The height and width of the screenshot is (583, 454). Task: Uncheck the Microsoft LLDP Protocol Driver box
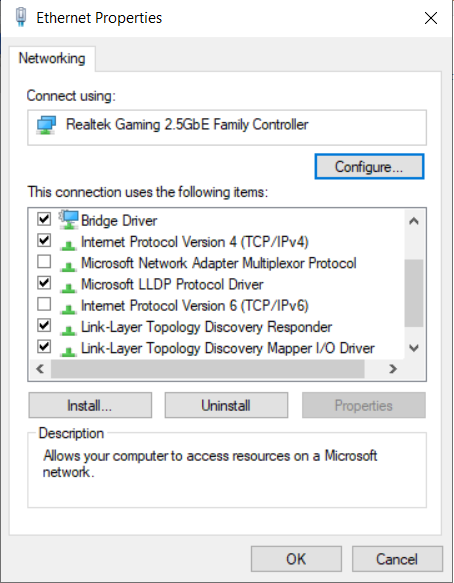[x=44, y=283]
